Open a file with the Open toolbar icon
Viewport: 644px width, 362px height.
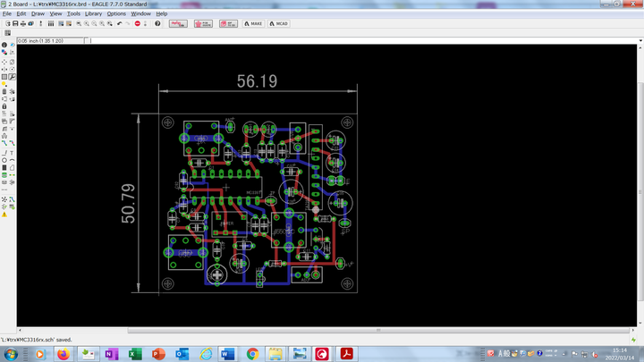[8, 24]
